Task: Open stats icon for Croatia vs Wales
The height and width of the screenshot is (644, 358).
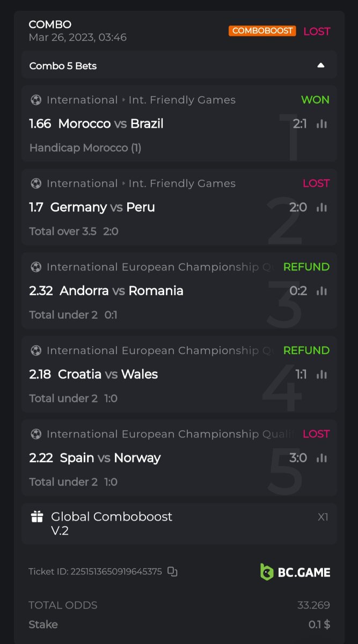Action: pyautogui.click(x=322, y=375)
